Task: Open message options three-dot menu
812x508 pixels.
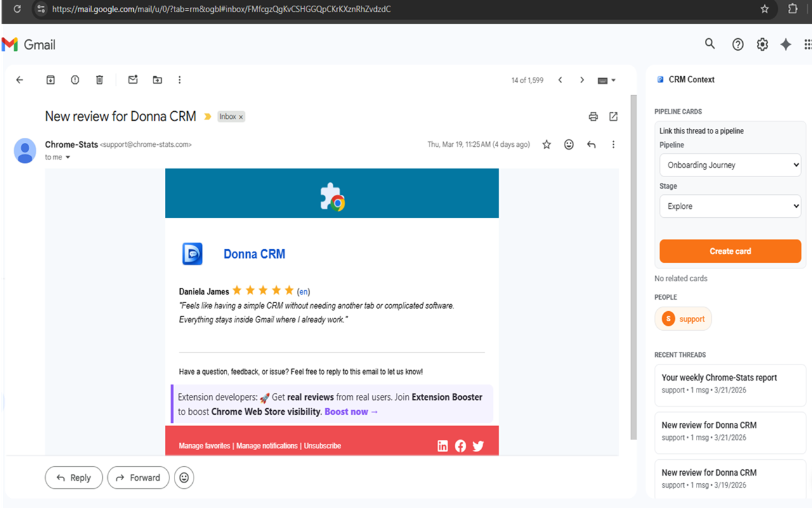Action: coord(613,145)
